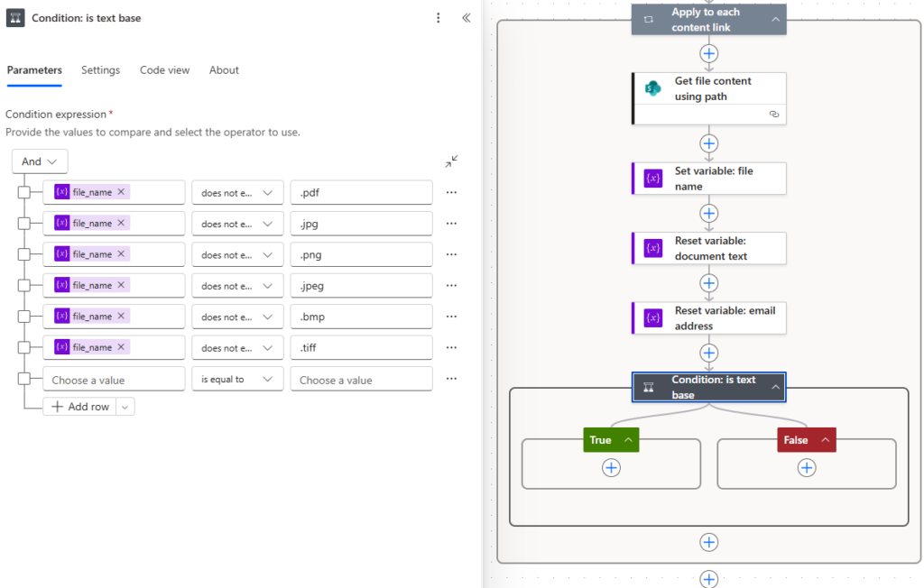Viewport: 924px width, 588px height.
Task: Open more options for the .bmp row
Action: pos(451,317)
